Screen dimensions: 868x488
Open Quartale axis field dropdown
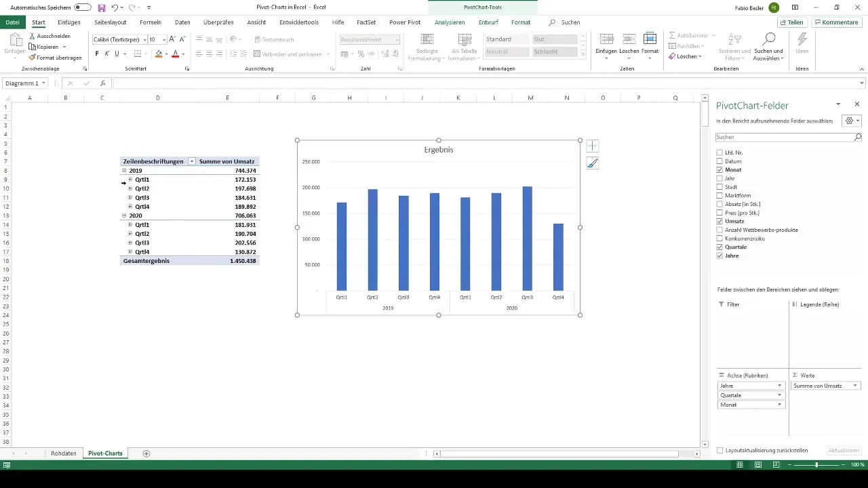(x=780, y=395)
